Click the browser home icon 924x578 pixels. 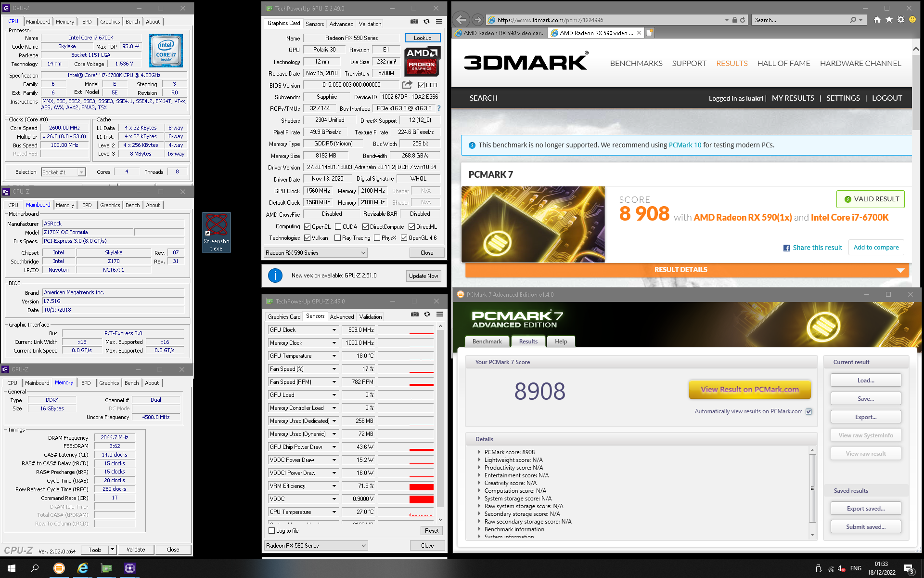[877, 20]
